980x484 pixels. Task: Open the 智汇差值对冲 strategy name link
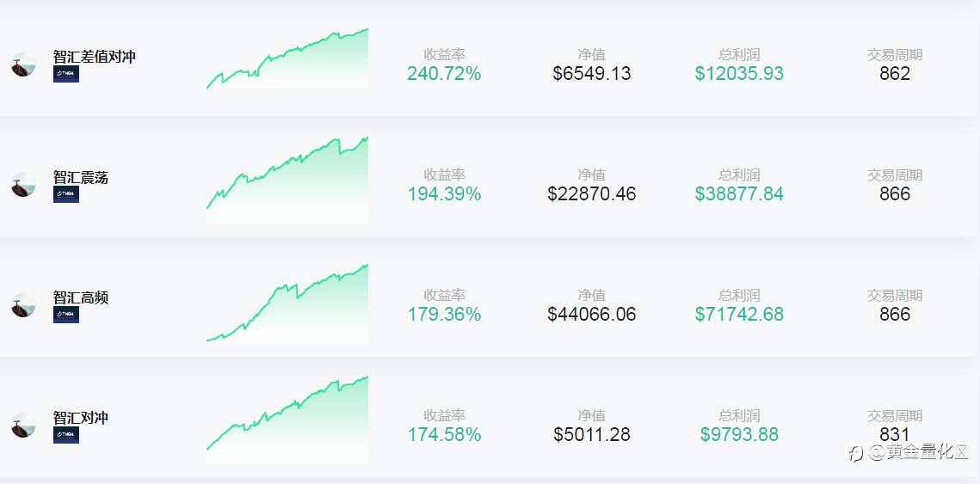pyautogui.click(x=95, y=57)
